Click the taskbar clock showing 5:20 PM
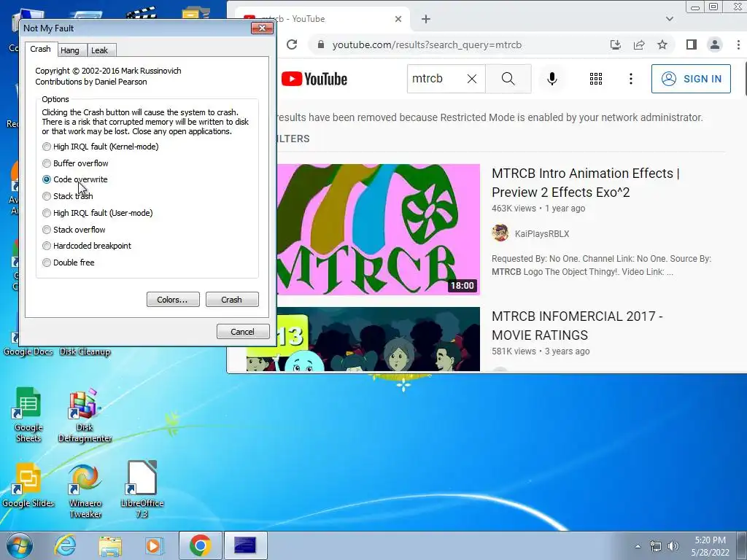747x560 pixels. 710,546
